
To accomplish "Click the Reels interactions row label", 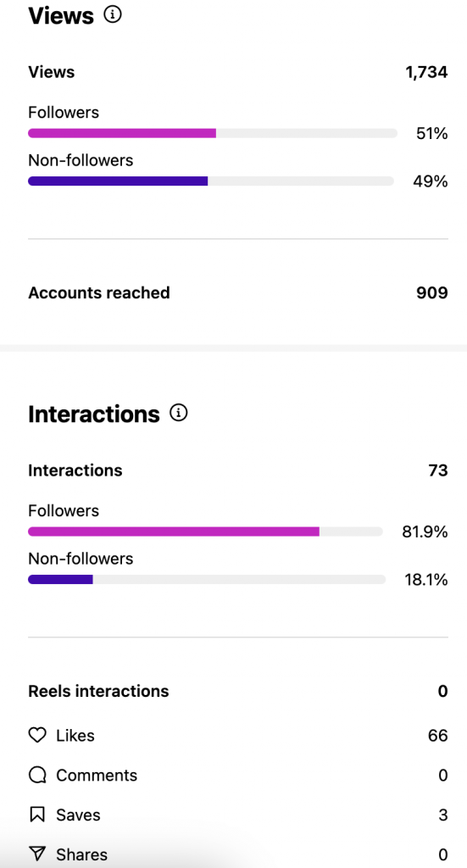I will pos(98,691).
